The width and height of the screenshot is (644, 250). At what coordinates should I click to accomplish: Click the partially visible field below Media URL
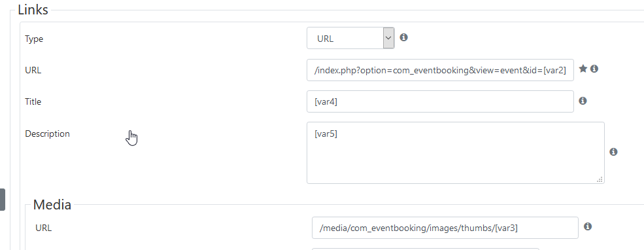425,249
